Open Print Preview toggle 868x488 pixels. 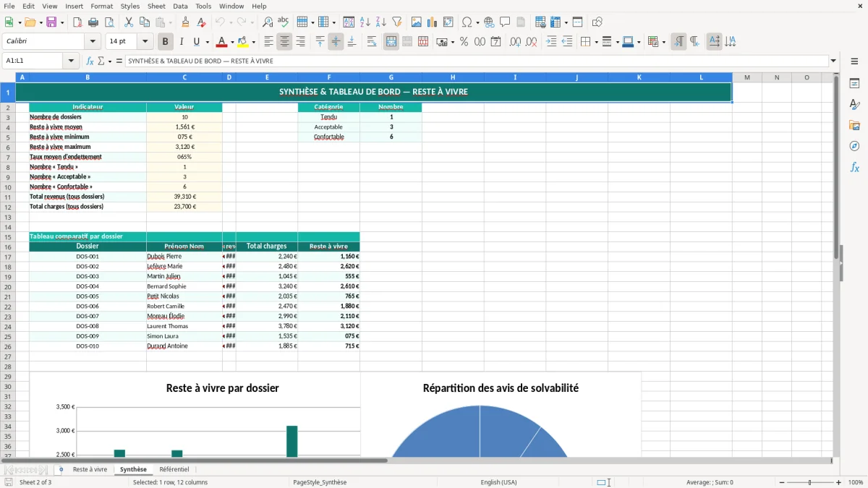point(109,22)
